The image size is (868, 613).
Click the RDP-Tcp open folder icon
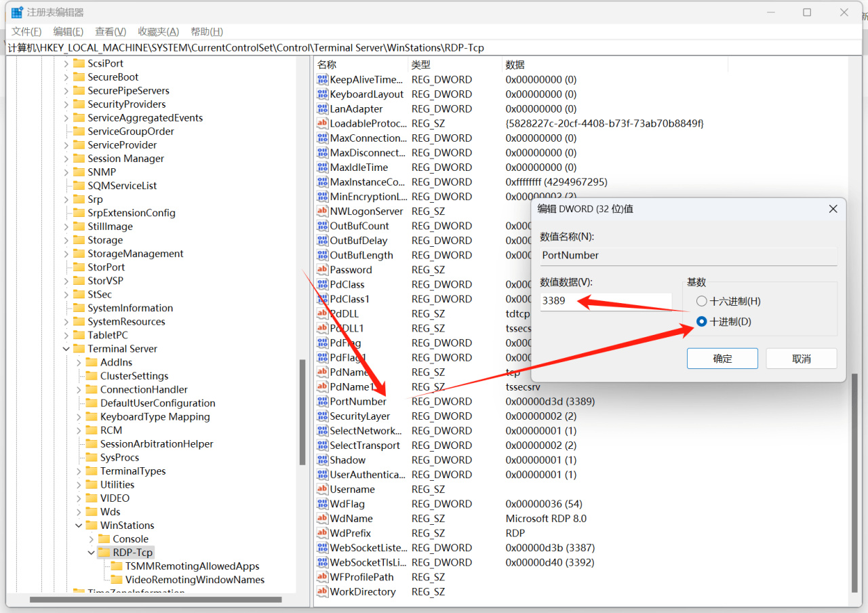click(x=104, y=552)
